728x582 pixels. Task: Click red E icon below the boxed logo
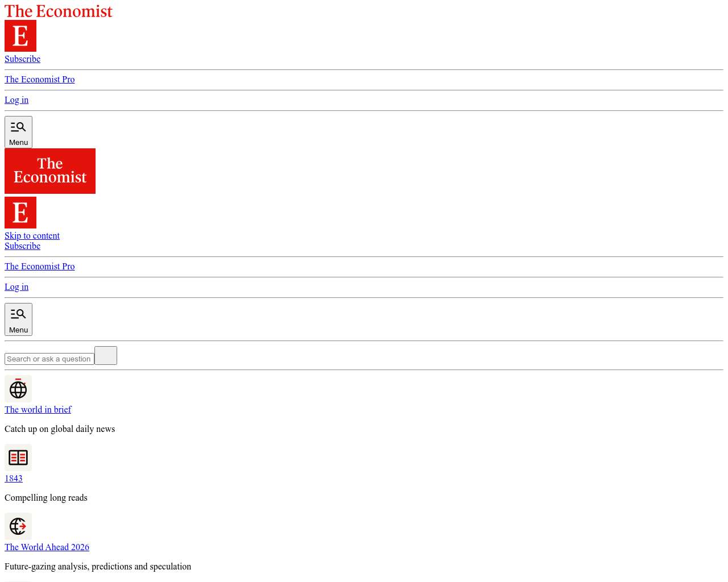coord(20,213)
